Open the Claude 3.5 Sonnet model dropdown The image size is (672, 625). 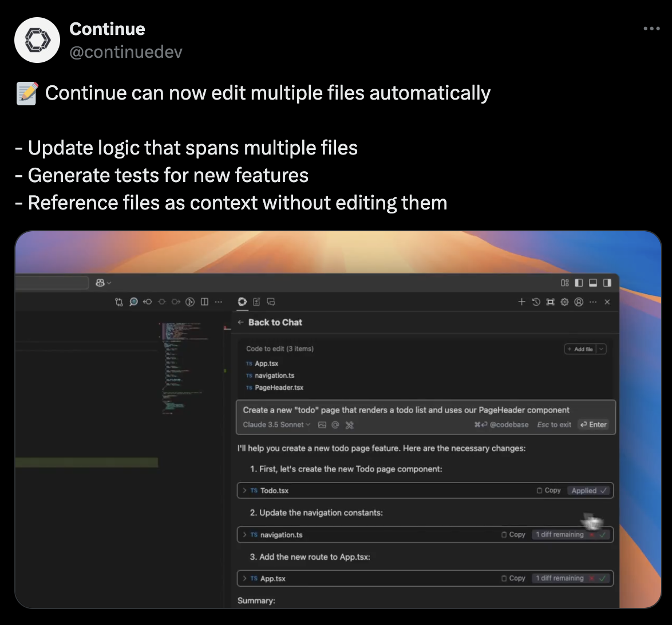[276, 425]
